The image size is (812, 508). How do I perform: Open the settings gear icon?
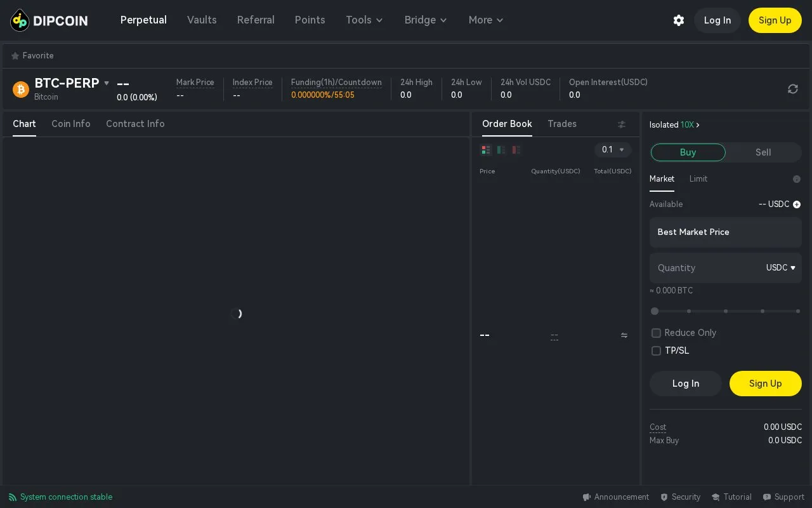point(679,20)
